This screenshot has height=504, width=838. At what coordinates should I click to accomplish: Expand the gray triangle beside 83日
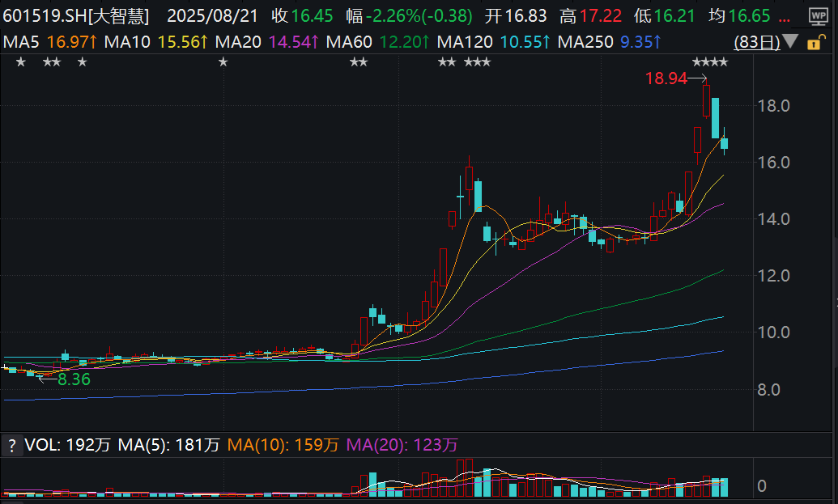point(790,40)
